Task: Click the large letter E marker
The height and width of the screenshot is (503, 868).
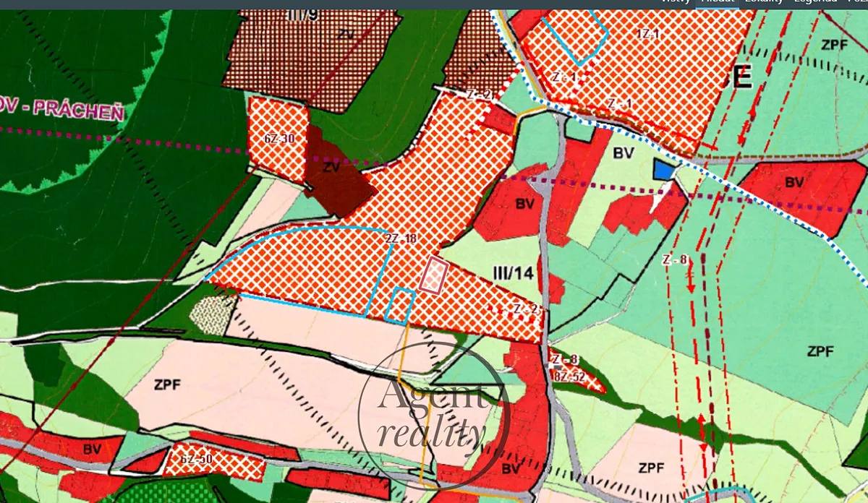Action: coord(741,77)
